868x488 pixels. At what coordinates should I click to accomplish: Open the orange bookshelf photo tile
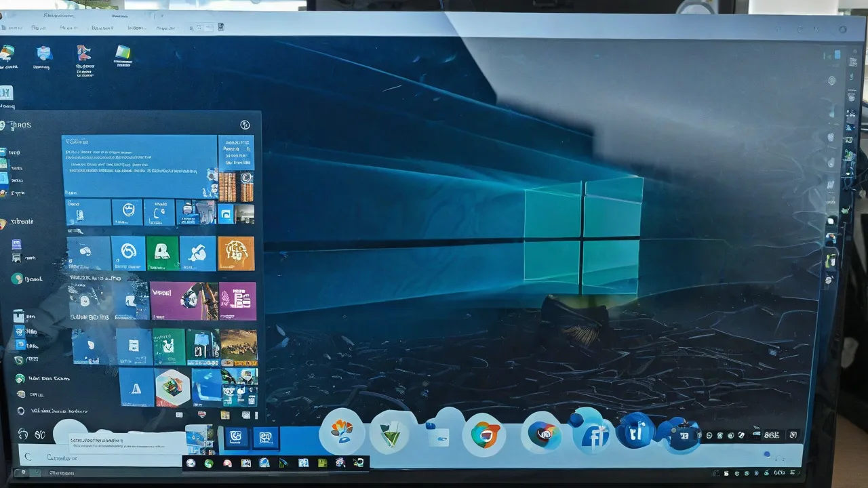pos(236,186)
